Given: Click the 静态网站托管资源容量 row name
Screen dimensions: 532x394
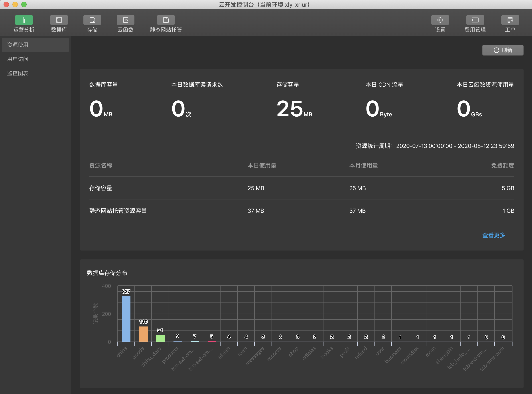Looking at the screenshot, I should point(118,211).
